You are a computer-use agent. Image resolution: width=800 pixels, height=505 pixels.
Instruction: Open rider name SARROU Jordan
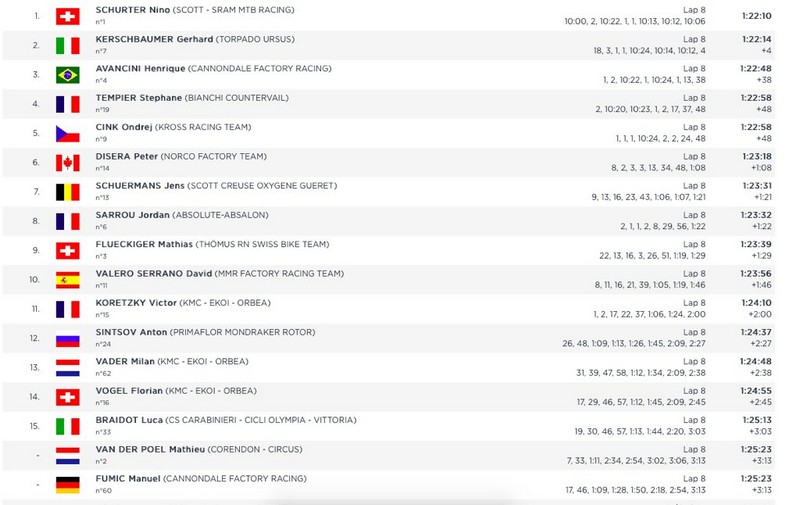tap(132, 215)
